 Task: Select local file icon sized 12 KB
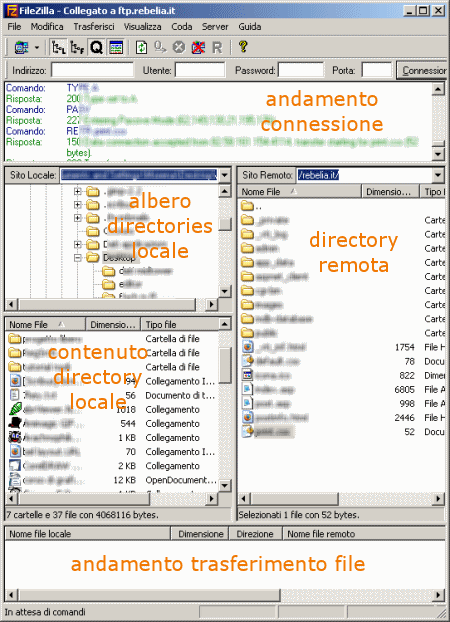click(x=15, y=480)
